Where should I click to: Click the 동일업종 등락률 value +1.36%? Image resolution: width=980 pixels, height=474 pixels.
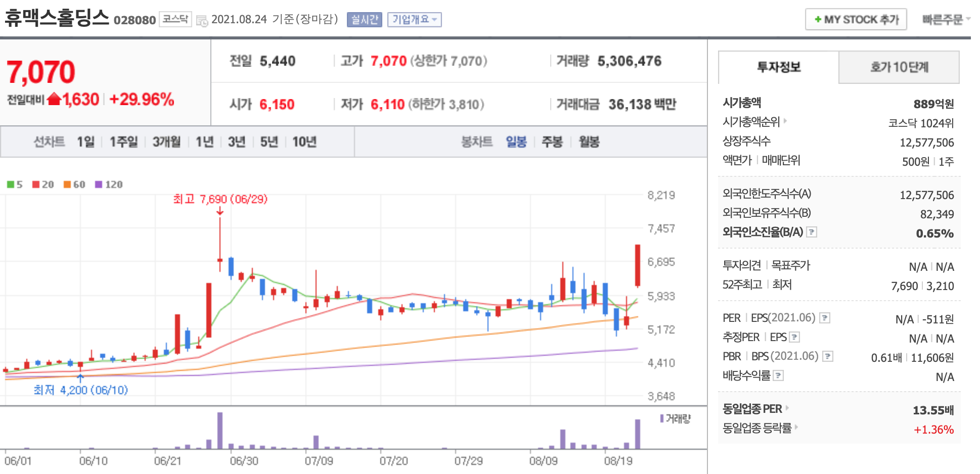click(933, 430)
